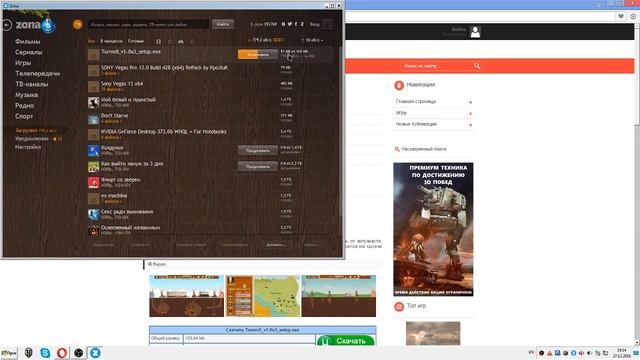Open the ТВ-каналы section in Zona
The width and height of the screenshot is (640, 360).
pyautogui.click(x=31, y=84)
